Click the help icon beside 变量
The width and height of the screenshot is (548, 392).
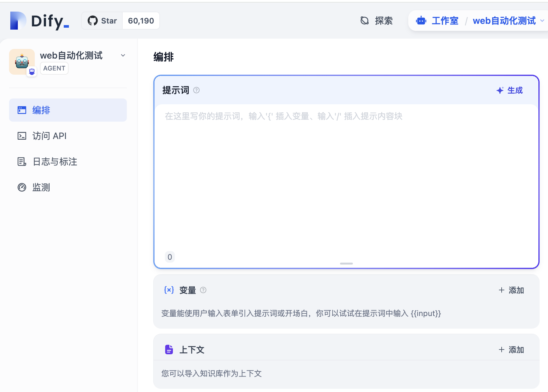click(x=203, y=290)
